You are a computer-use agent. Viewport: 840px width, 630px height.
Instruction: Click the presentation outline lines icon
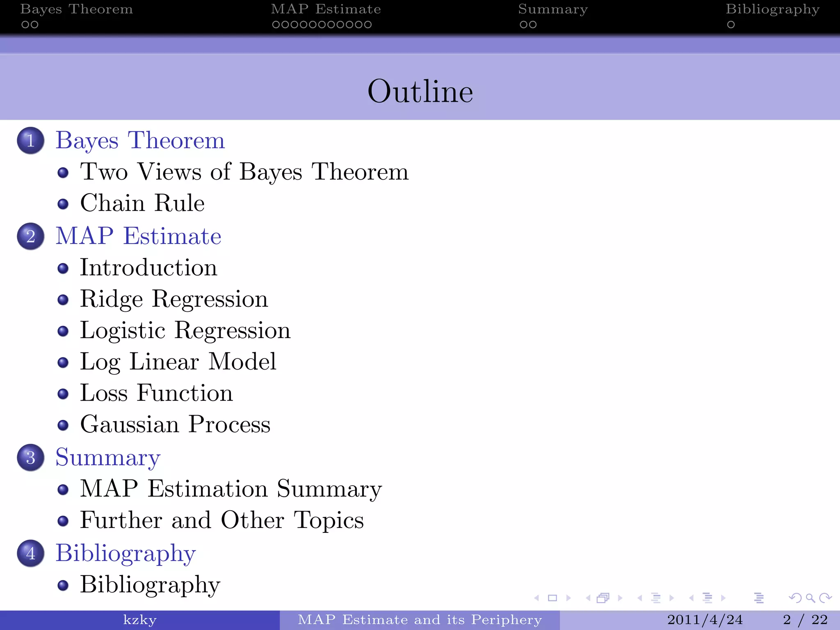[759, 598]
